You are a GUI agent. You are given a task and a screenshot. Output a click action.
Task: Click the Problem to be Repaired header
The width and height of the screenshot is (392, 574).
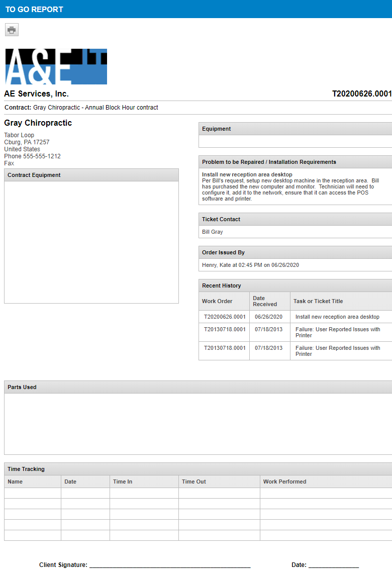pos(295,162)
